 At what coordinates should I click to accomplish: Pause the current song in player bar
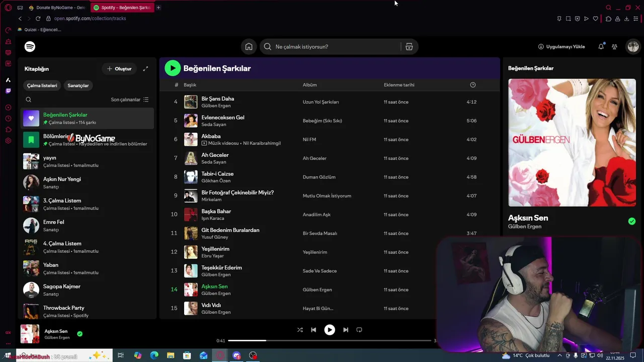330,330
